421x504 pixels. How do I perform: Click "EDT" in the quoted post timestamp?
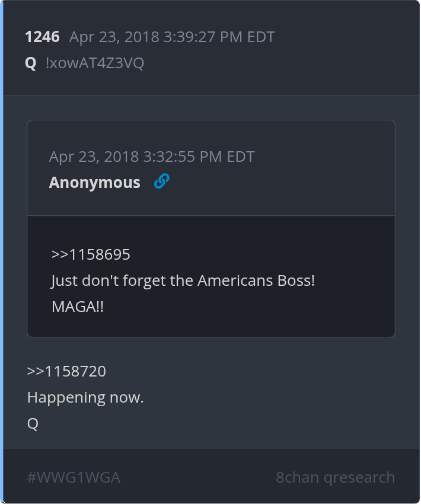(x=242, y=157)
